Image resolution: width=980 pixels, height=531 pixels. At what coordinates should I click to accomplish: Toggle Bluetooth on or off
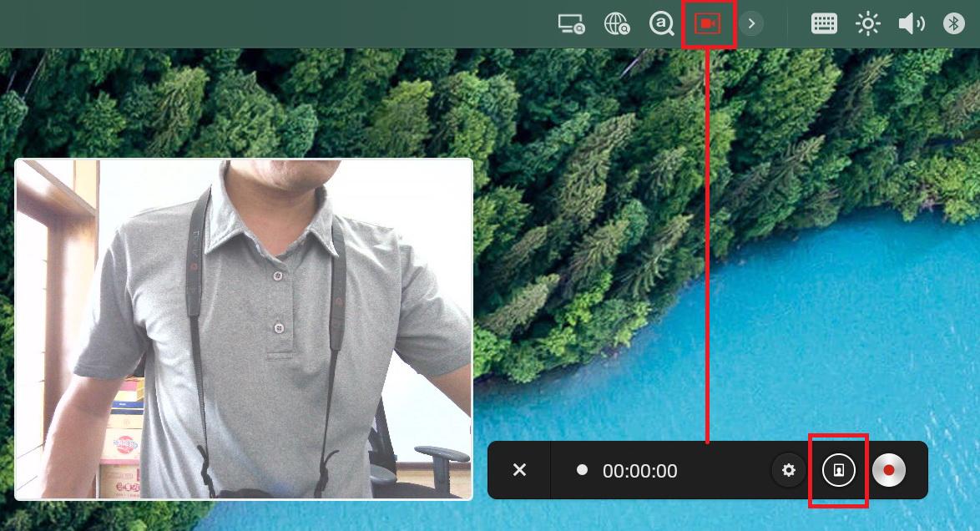(x=954, y=23)
